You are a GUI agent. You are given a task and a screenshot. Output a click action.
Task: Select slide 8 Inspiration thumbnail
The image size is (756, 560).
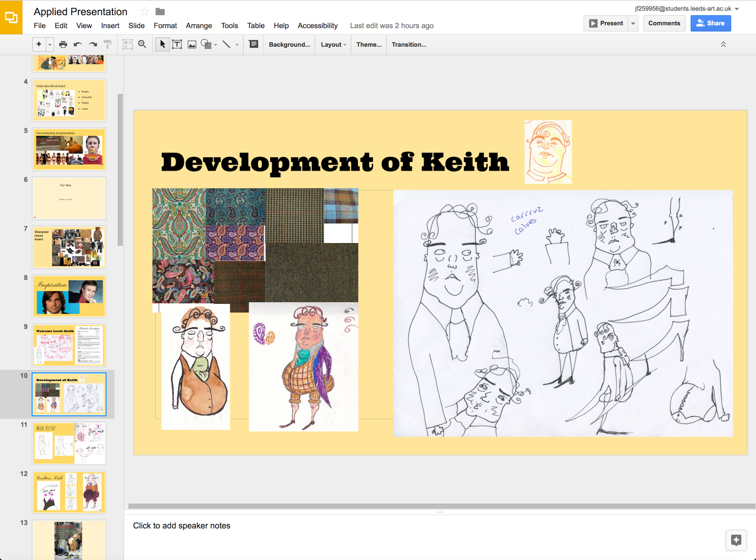pyautogui.click(x=69, y=297)
